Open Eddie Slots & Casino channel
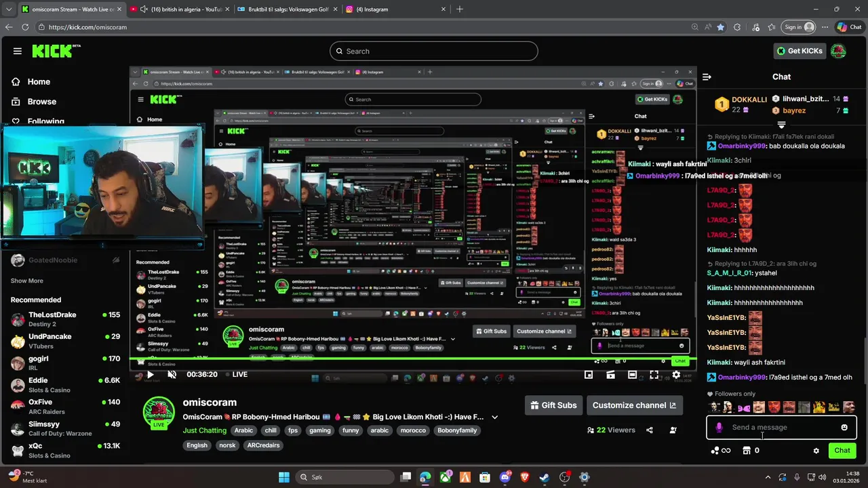Screen dimensions: 868x488 pos(65,384)
